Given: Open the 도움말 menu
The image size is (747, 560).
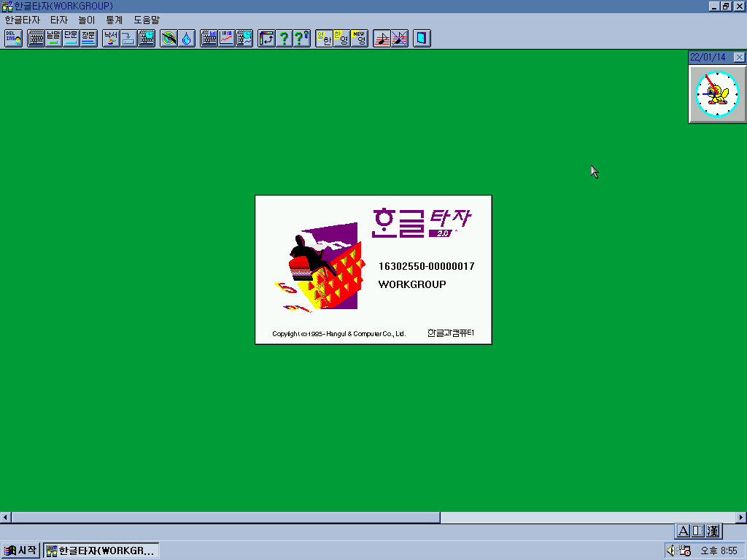Looking at the screenshot, I should click(x=147, y=20).
